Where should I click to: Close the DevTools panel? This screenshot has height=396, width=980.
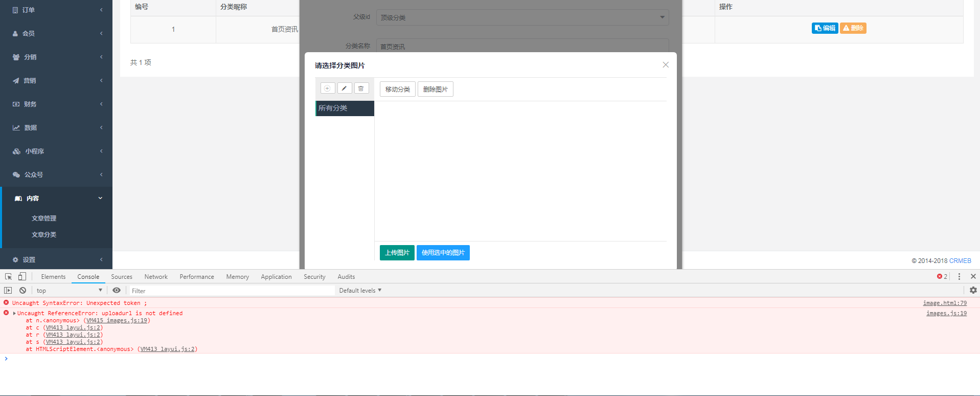pos(973,276)
